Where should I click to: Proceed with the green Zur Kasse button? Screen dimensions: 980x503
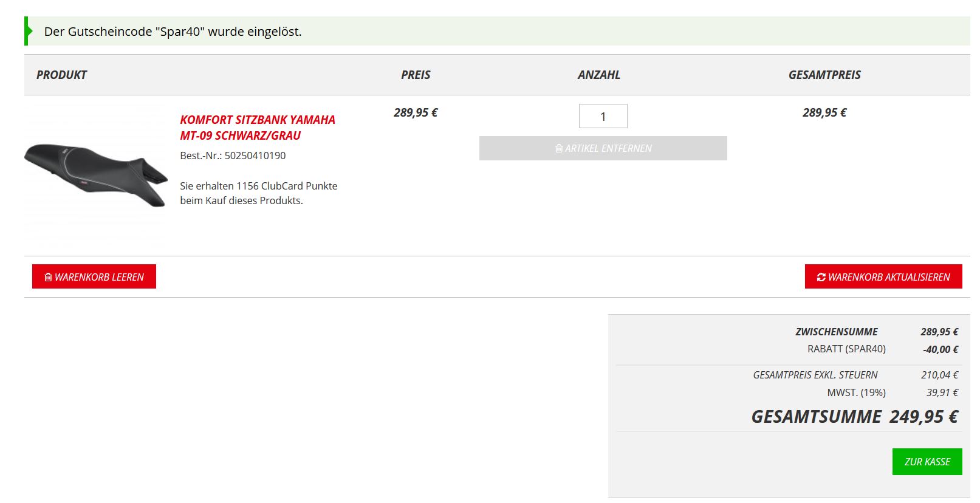tap(927, 462)
